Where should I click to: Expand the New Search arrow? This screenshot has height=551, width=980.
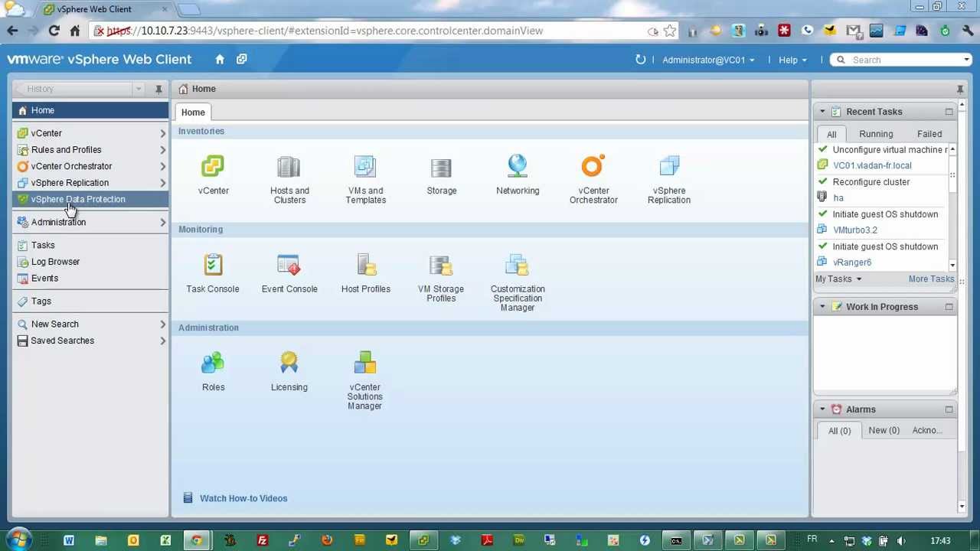click(162, 324)
